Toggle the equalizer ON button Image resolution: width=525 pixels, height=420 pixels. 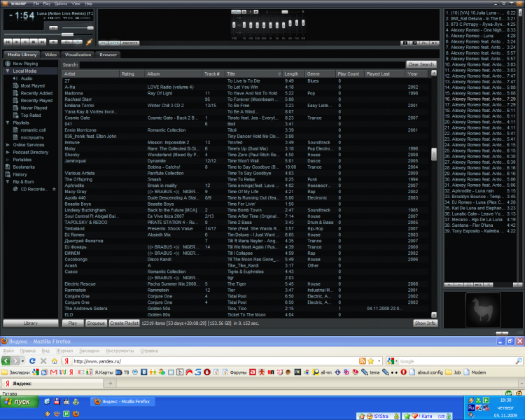point(103,43)
